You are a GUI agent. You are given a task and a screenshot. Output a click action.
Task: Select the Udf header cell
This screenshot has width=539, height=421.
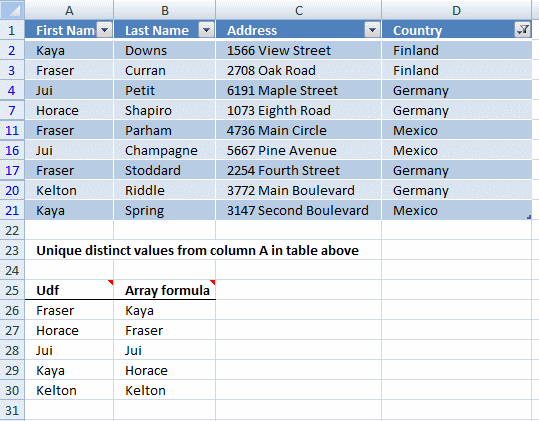point(69,290)
